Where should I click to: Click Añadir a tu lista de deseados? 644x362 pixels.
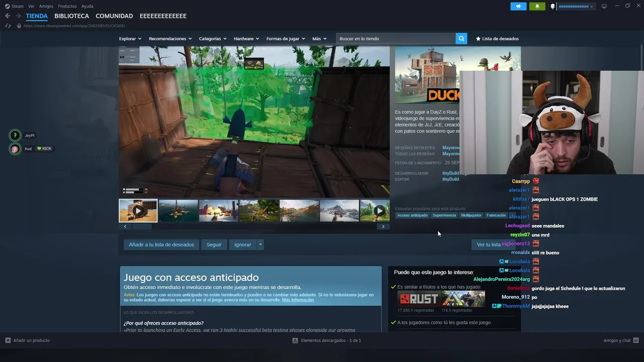(161, 244)
